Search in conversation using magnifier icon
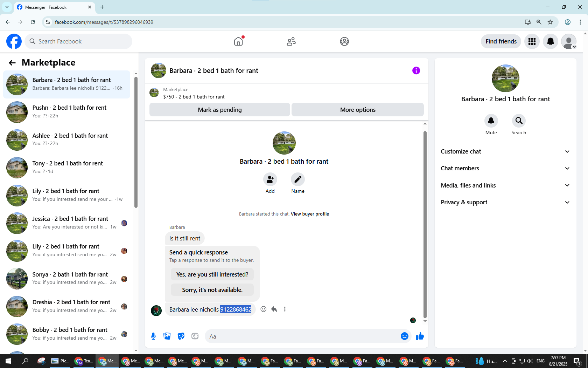Viewport: 588px width, 368px height. click(519, 121)
